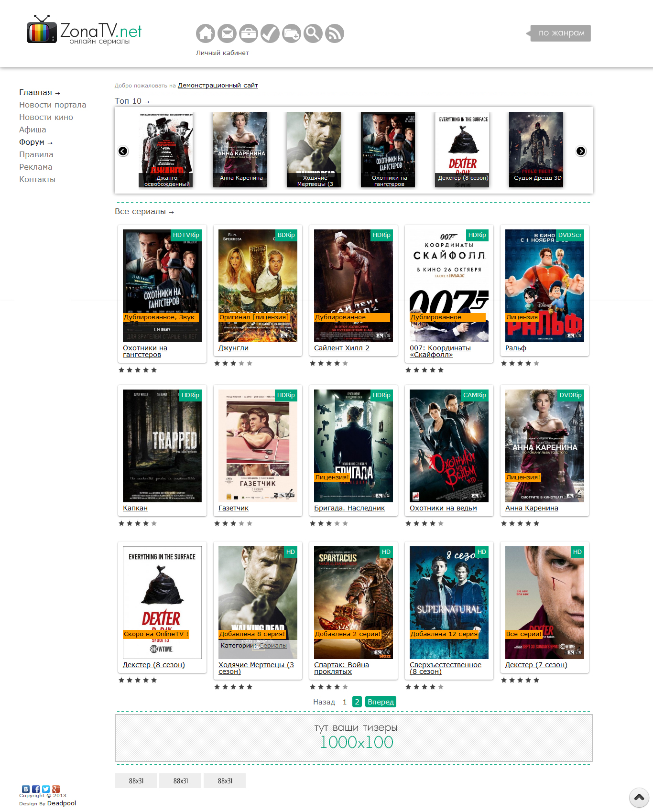
Task: Go to Контакты in the sidebar
Action: tap(37, 180)
